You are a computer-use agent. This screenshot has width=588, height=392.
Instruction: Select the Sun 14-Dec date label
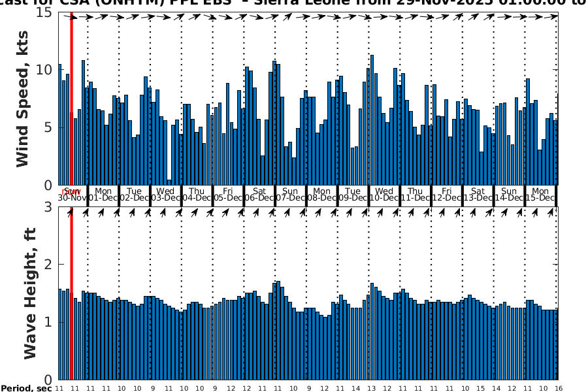click(x=509, y=194)
